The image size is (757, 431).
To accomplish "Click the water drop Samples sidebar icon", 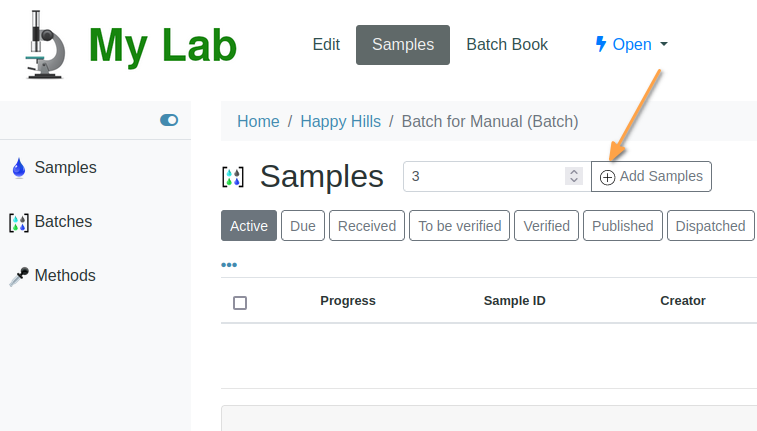I will click(18, 168).
